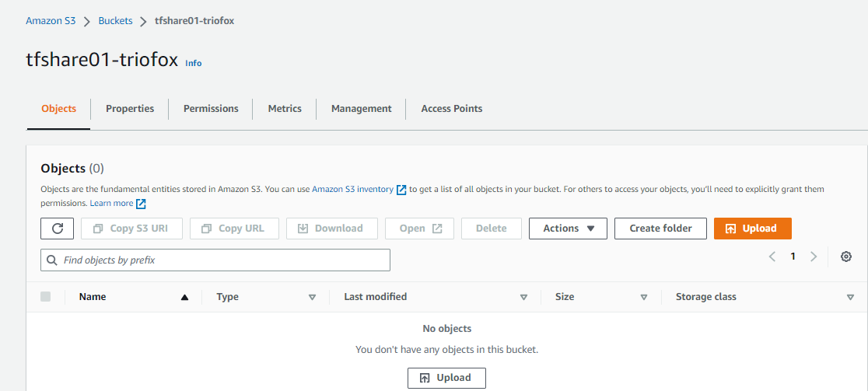This screenshot has width=868, height=391.
Task: Switch to the Objects tab
Action: coord(58,109)
